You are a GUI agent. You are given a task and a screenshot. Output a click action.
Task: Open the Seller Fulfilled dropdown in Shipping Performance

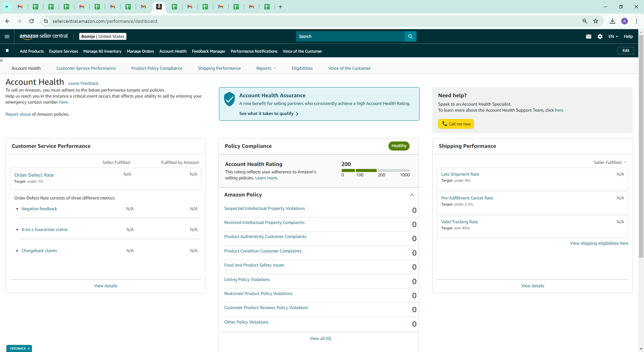click(610, 163)
